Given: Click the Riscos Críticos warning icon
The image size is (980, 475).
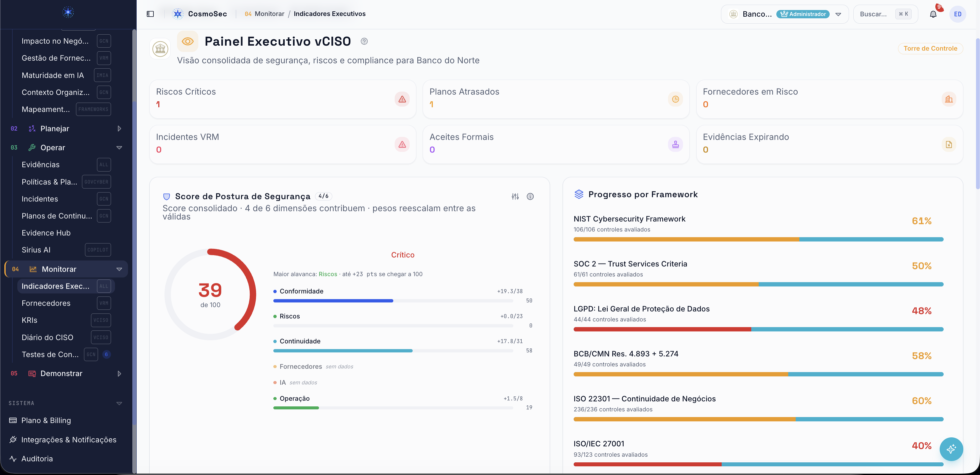Looking at the screenshot, I should pyautogui.click(x=402, y=99).
